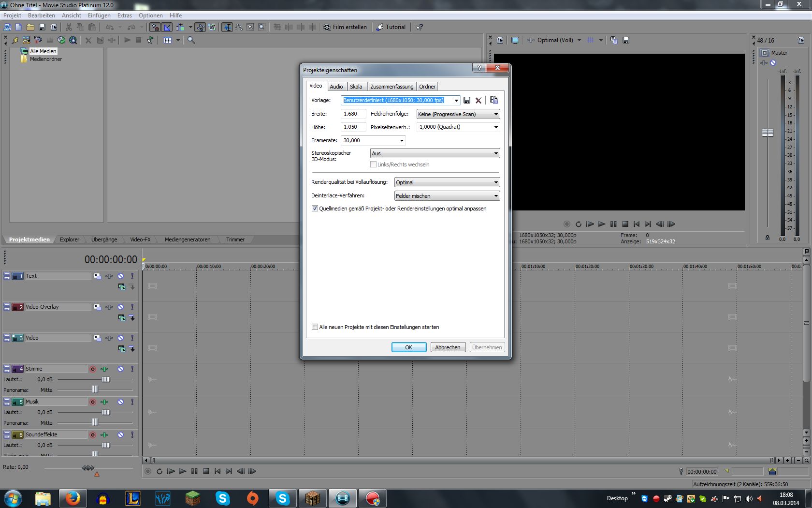The width and height of the screenshot is (812, 508).
Task: Open the Zusammenfassung tab
Action: click(x=391, y=87)
